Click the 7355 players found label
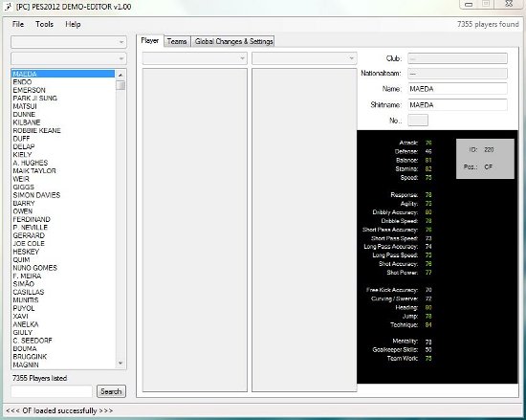Screen dimensions: 526x420 point(488,24)
